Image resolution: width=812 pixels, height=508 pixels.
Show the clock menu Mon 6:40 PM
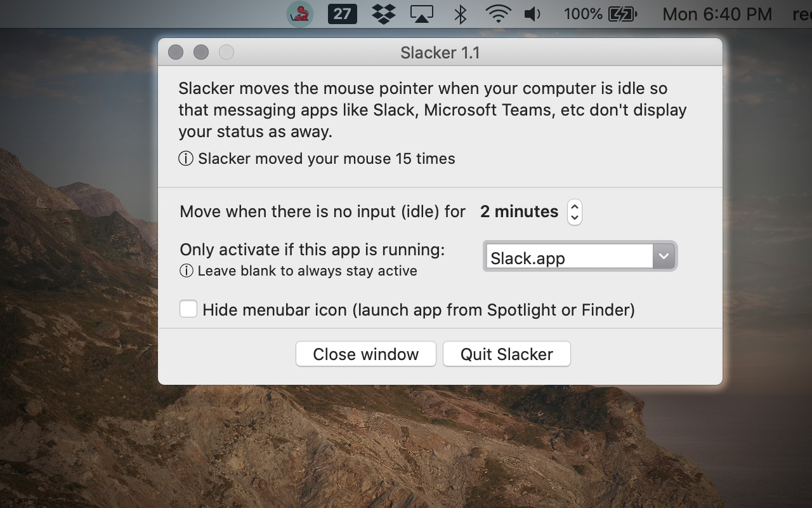717,14
